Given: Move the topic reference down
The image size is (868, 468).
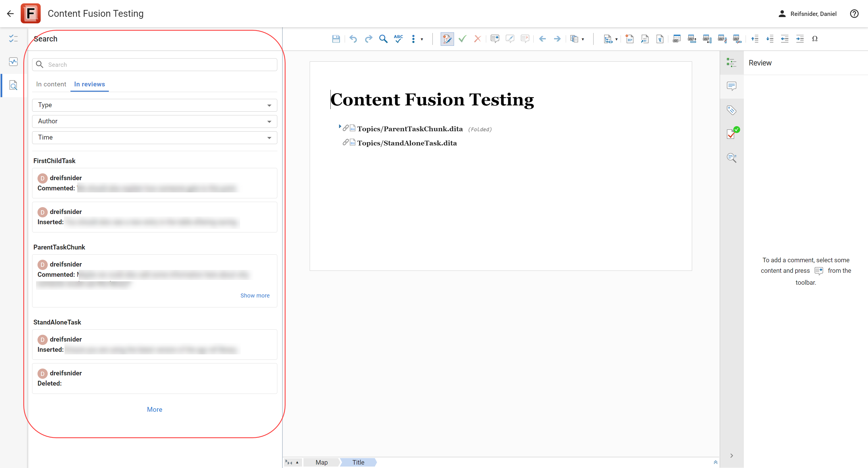Looking at the screenshot, I should click(x=770, y=39).
